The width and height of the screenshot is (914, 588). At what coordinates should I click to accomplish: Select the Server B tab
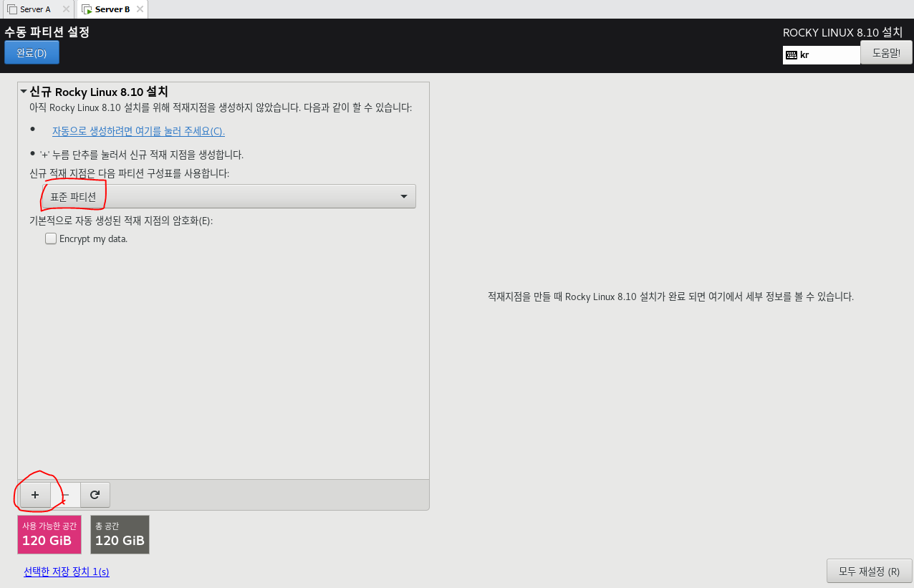[x=112, y=9]
